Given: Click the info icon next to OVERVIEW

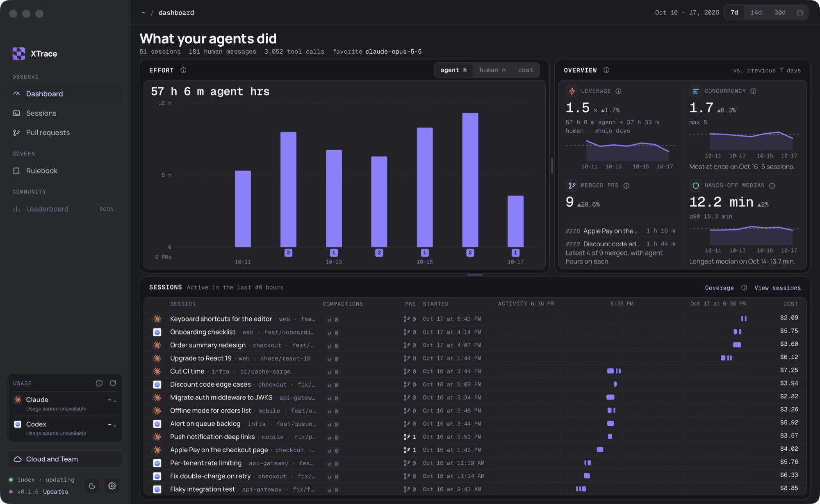Looking at the screenshot, I should coord(606,70).
